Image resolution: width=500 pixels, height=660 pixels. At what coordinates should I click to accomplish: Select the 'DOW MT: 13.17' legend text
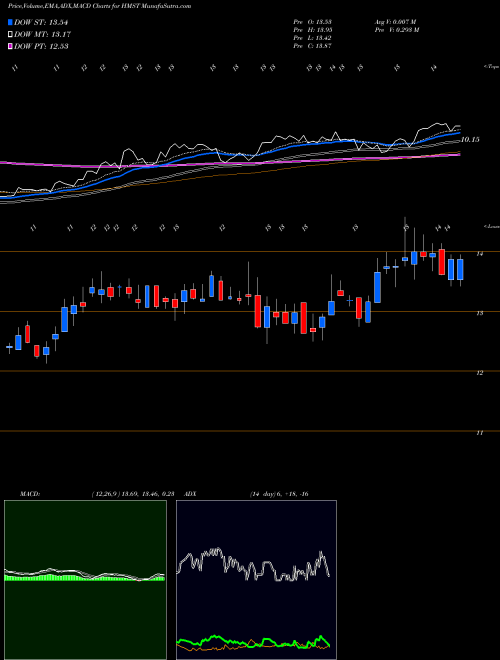(42, 34)
